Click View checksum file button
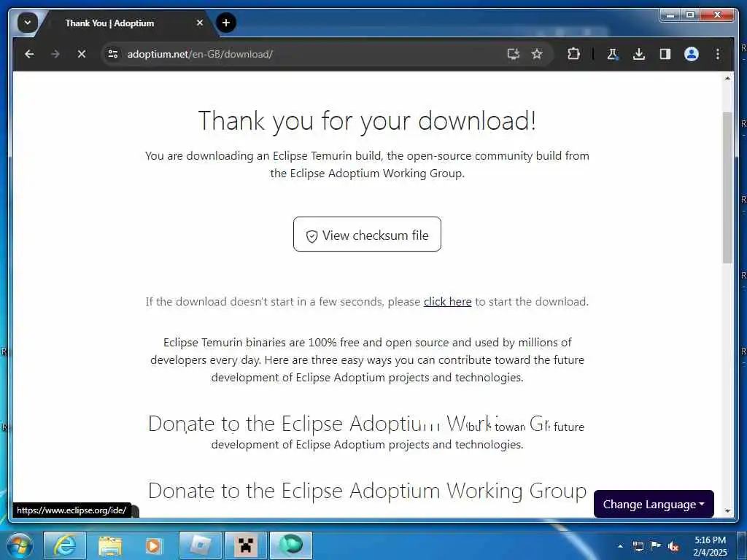Viewport: 747px width, 560px height. pyautogui.click(x=368, y=234)
